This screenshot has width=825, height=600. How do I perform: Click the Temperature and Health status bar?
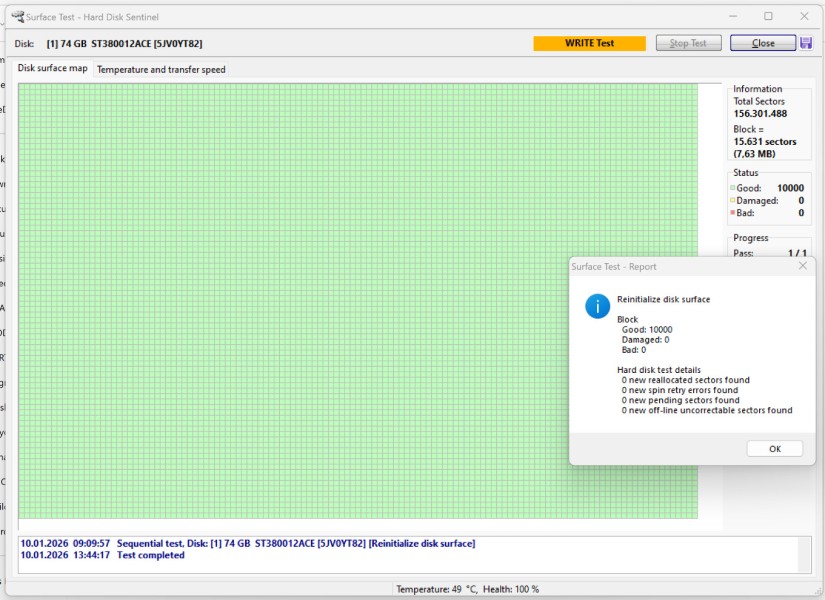467,589
